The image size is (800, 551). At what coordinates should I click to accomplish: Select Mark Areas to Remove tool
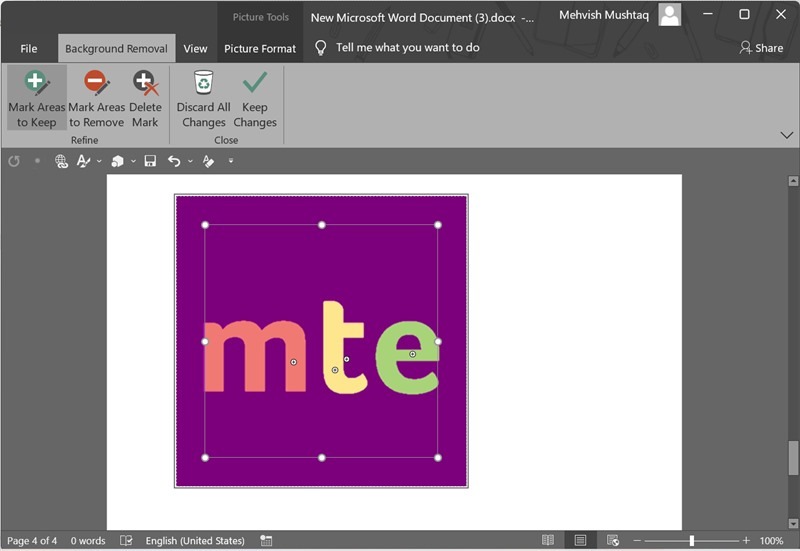(96, 99)
